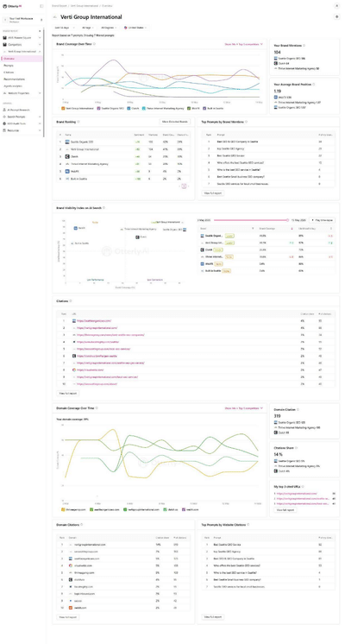Open the All tags filter dropdown
Viewport: 345px width, 644px height.
coord(86,28)
